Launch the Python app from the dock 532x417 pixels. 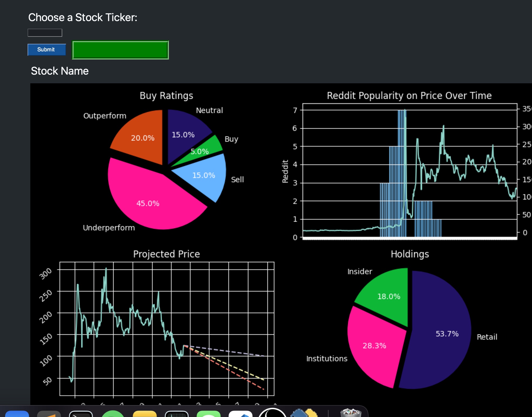point(304,413)
